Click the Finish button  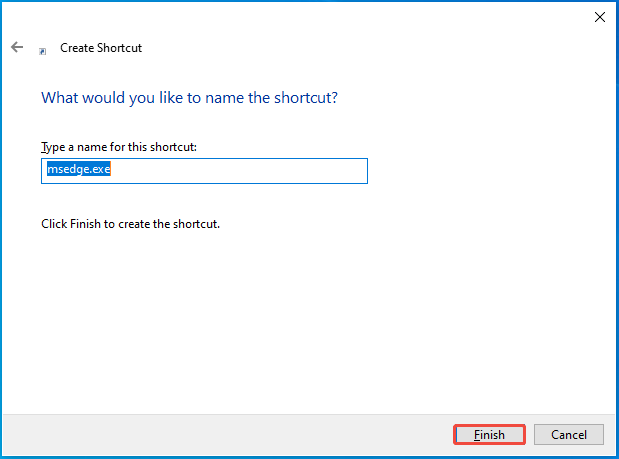click(489, 435)
